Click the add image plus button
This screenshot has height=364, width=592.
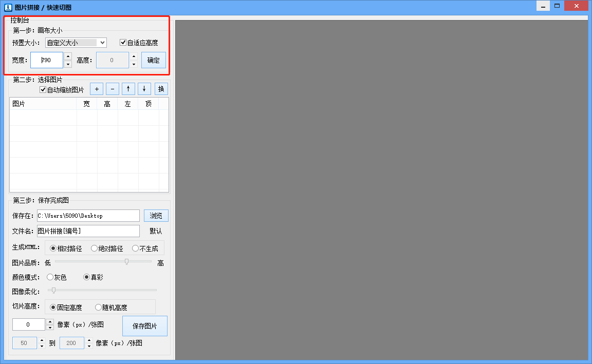tap(97, 89)
